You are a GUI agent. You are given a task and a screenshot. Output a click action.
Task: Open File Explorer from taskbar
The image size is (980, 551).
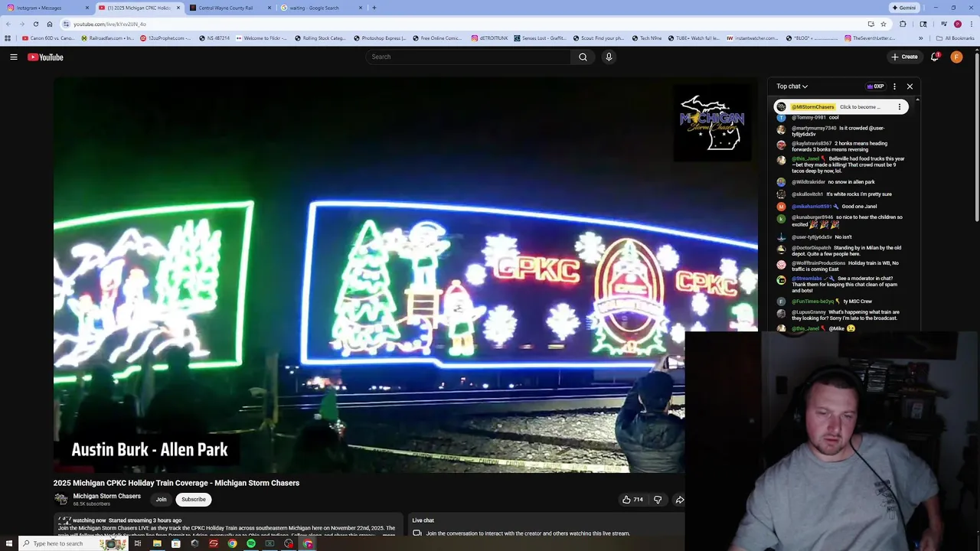pos(157,544)
